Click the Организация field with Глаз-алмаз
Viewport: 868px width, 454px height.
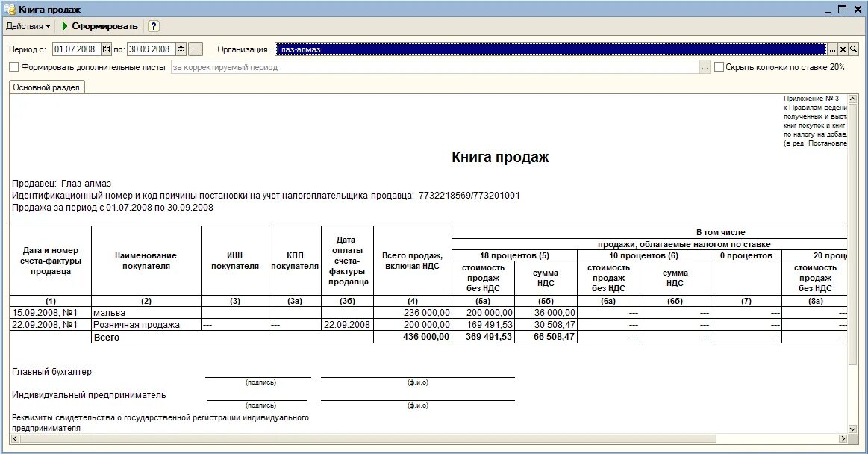(551, 49)
